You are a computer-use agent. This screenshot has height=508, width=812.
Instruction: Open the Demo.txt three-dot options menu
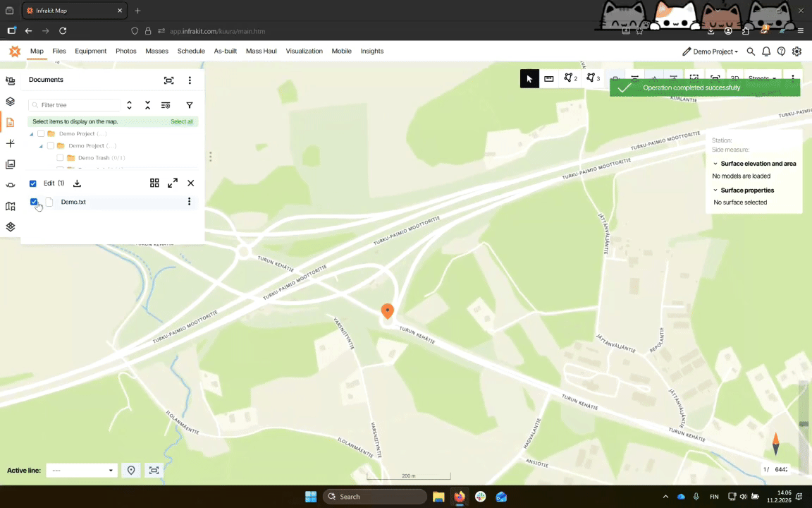(x=189, y=202)
